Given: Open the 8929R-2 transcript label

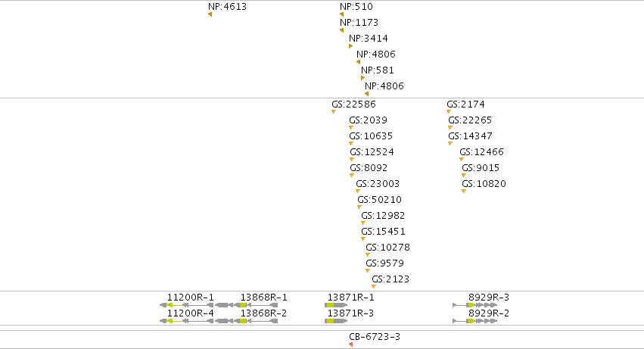Looking at the screenshot, I should pyautogui.click(x=489, y=313).
